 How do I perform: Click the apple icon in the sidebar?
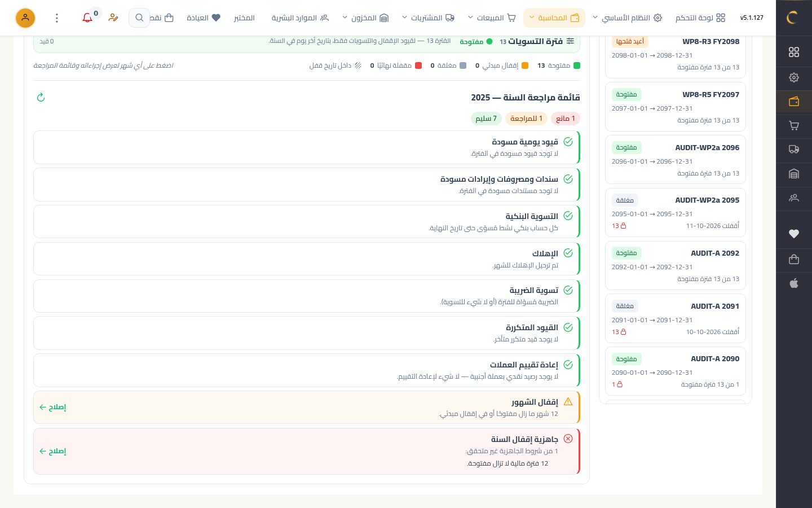coord(794,283)
